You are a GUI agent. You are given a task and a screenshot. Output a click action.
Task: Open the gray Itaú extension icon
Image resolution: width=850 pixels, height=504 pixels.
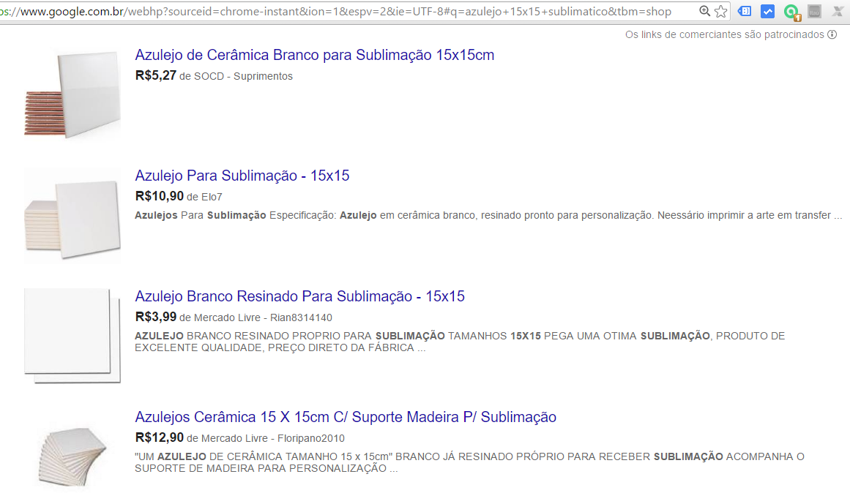pyautogui.click(x=814, y=12)
